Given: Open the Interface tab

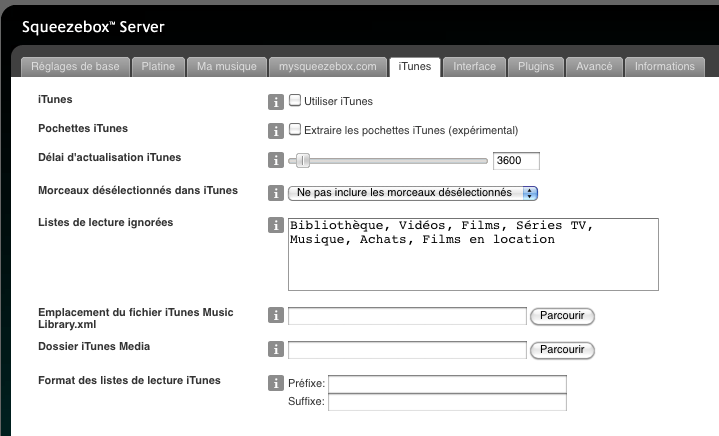Looking at the screenshot, I should (474, 67).
